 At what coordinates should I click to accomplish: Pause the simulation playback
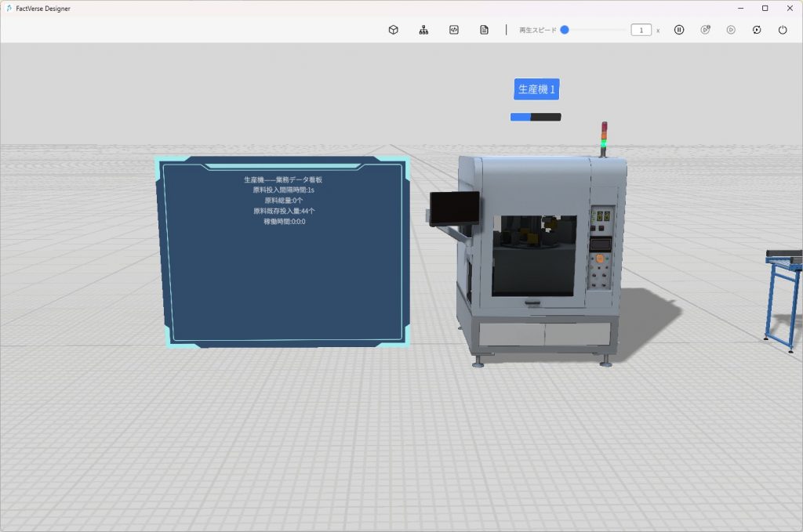pos(679,30)
